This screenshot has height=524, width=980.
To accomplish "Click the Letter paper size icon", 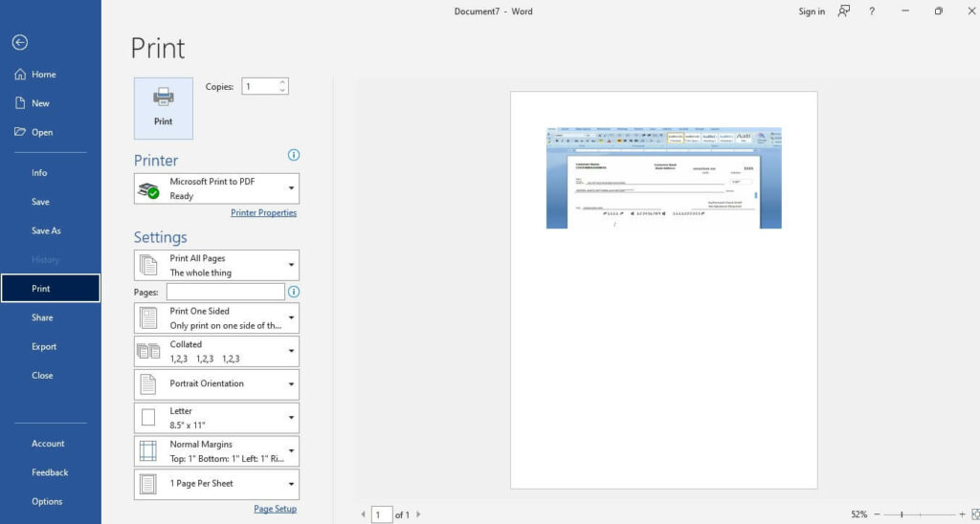I will [148, 418].
